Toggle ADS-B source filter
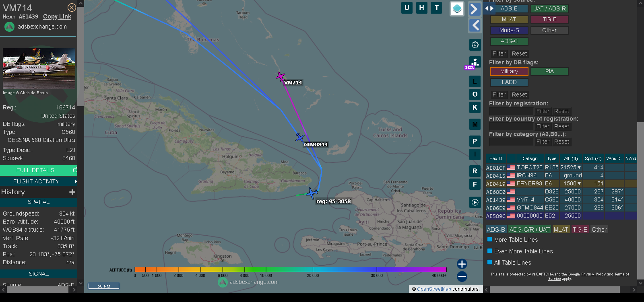The width and height of the screenshot is (644, 302). click(x=509, y=8)
